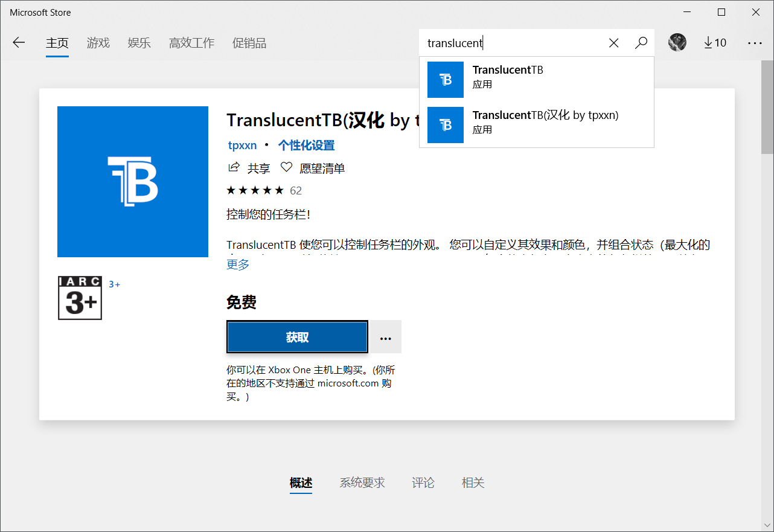Click the share icon next to 共享
Screen dimensions: 774x532
pyautogui.click(x=233, y=168)
